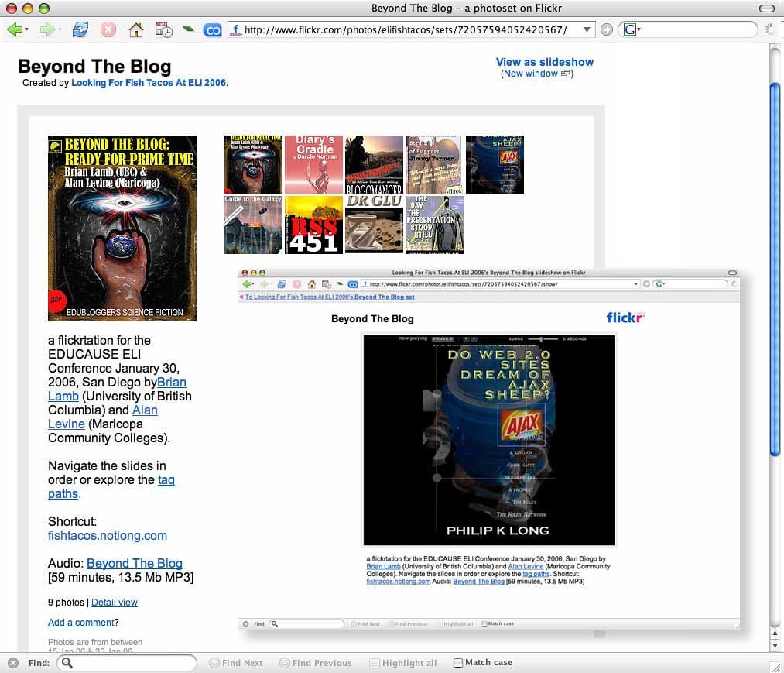Click the window resize grip at bottom right
784x673 pixels.
coord(776,667)
